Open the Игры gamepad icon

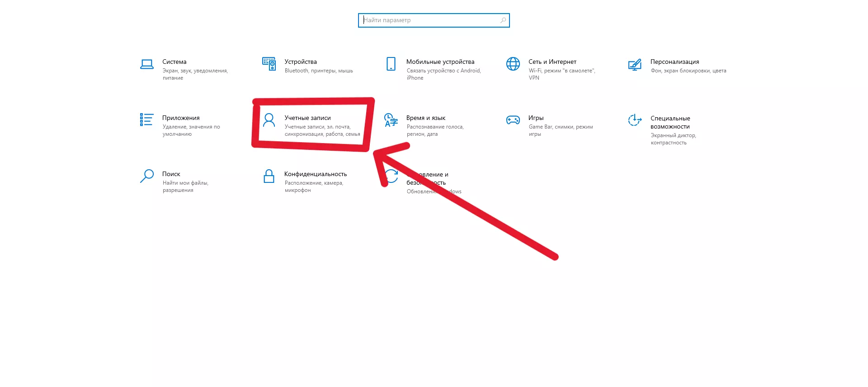pyautogui.click(x=513, y=120)
